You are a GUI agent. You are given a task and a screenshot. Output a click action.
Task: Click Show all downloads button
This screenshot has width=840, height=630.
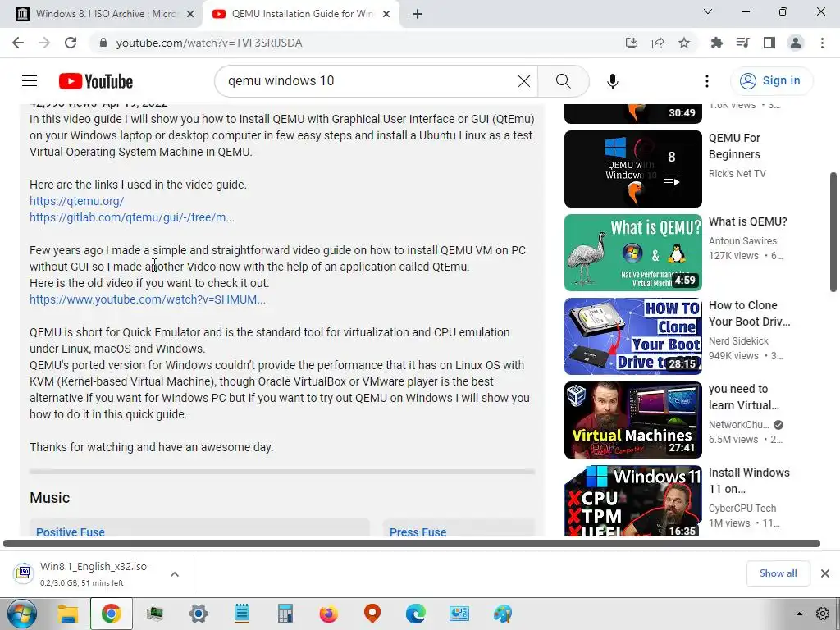[x=778, y=573]
